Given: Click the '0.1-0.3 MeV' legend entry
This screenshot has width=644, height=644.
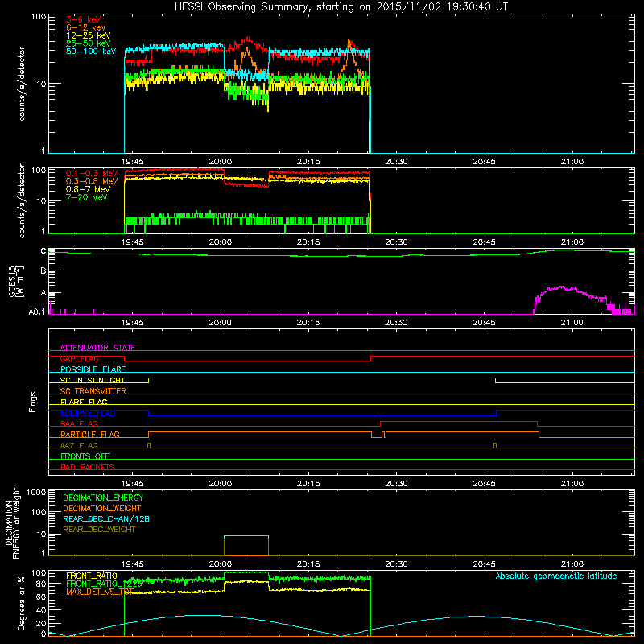Looking at the screenshot, I should click(92, 173).
